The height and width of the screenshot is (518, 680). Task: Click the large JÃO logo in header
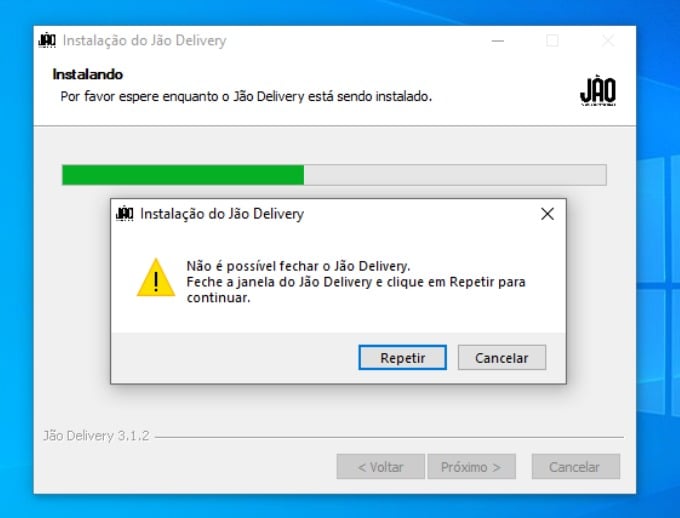598,91
